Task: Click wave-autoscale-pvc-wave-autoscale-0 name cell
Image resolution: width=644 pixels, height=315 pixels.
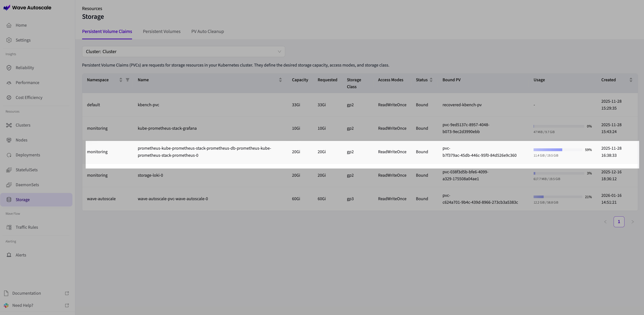Action: click(x=173, y=199)
